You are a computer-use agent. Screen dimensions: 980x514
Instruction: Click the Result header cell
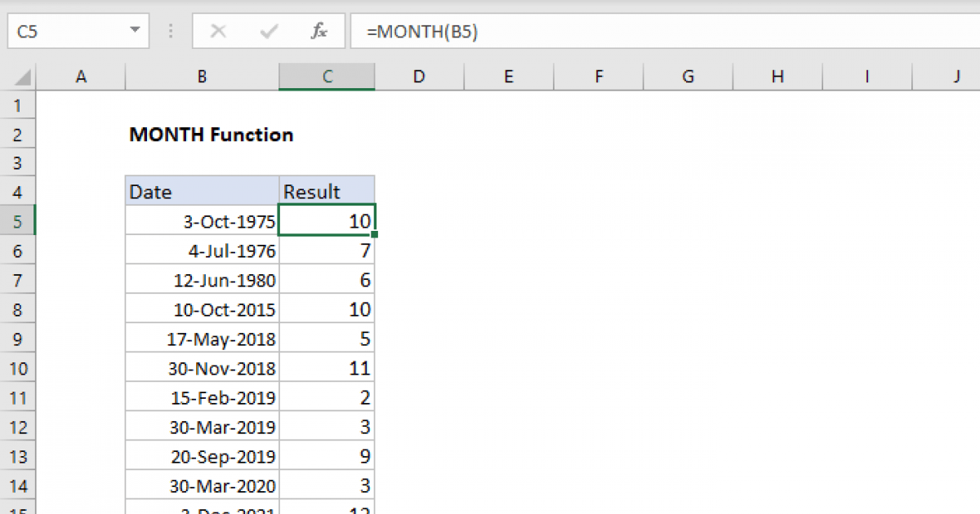tap(327, 192)
